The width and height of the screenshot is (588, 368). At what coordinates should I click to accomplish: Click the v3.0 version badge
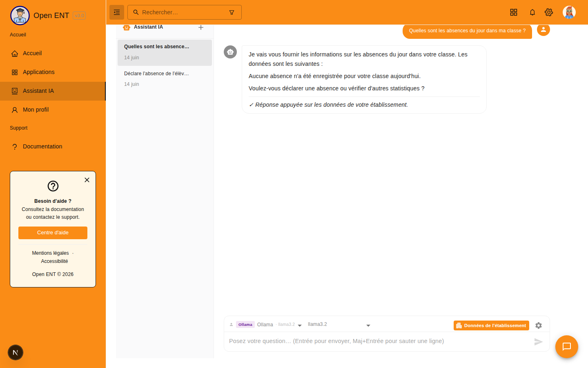tap(79, 16)
